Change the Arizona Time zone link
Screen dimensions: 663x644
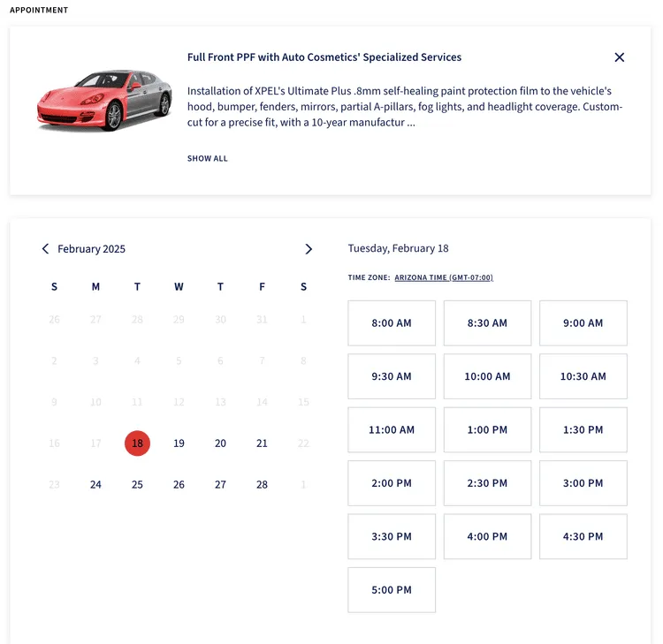pos(444,277)
